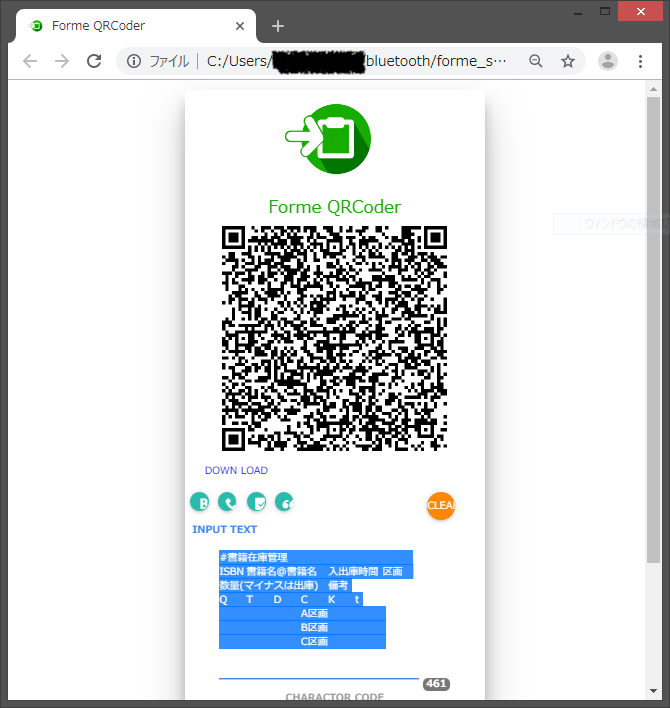This screenshot has height=708, width=670.
Task: Click the zoom magnifier icon in address bar
Action: pos(536,61)
